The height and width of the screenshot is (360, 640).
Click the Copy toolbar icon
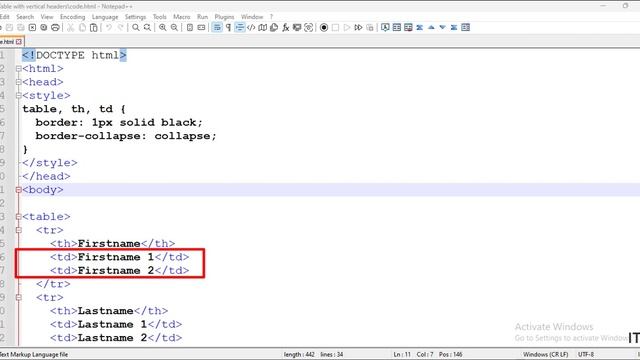coord(82,27)
